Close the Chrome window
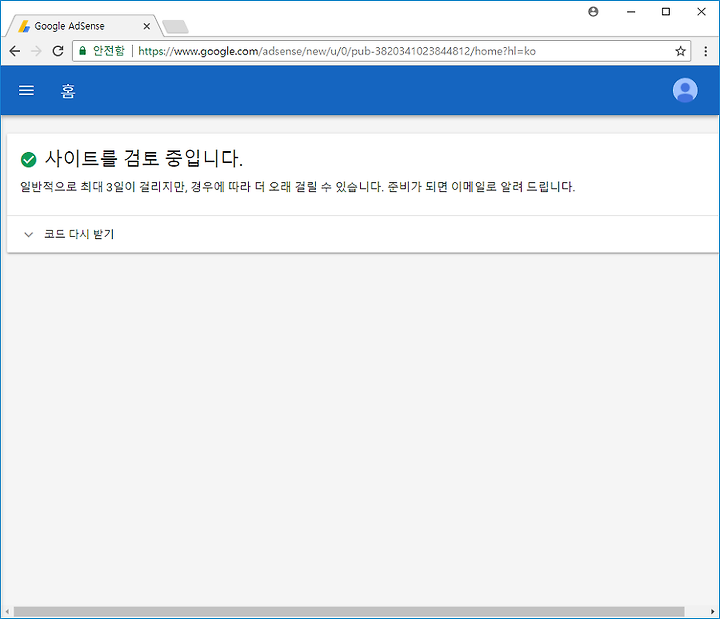Screen dimensions: 720x619 click(701, 12)
